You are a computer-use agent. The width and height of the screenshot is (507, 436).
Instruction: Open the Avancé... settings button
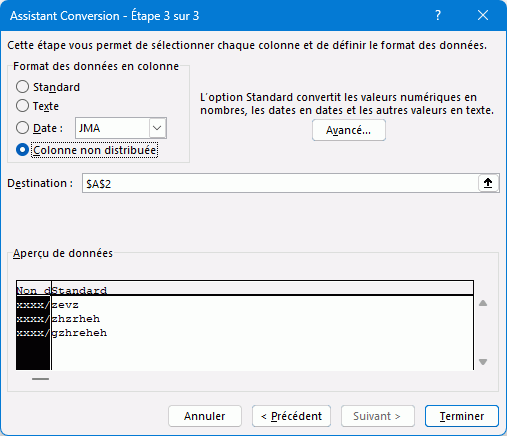349,130
